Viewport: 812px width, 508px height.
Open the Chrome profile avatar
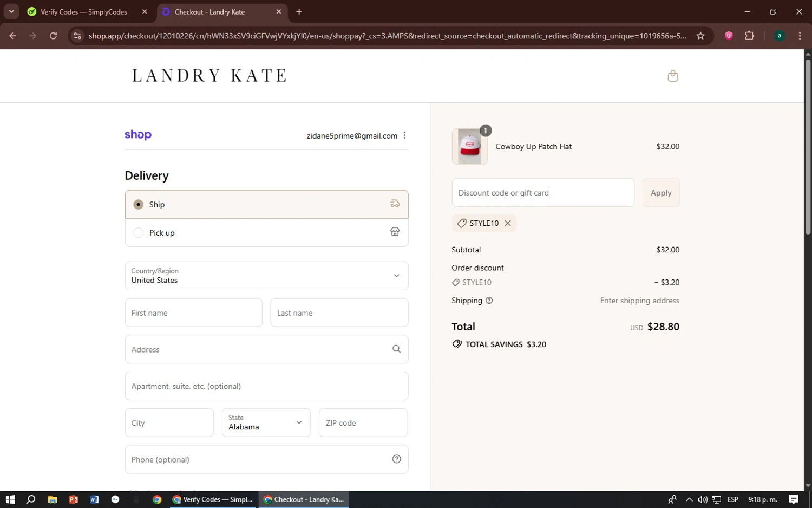tap(779, 36)
